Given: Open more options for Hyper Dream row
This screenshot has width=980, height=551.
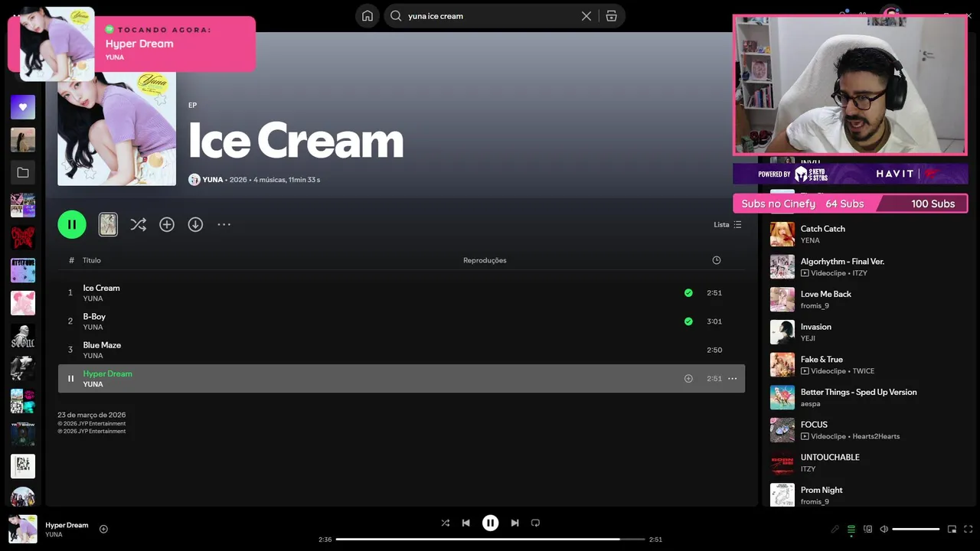Looking at the screenshot, I should click(733, 379).
